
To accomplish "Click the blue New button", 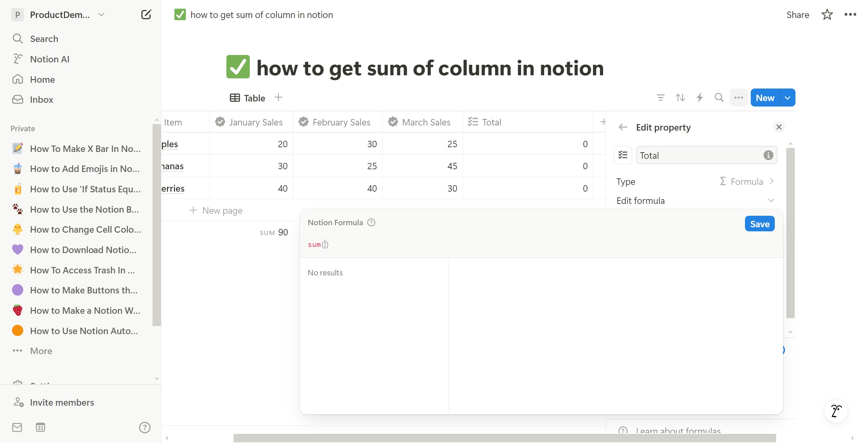I will 765,98.
